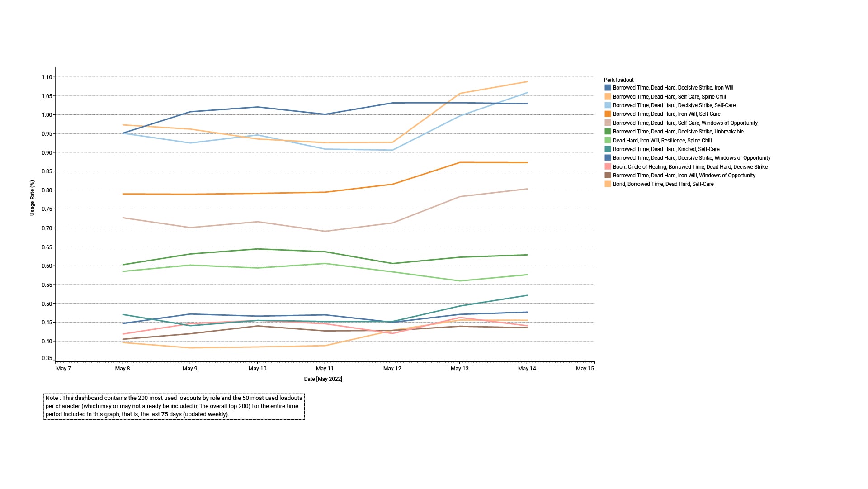Click the 'May 14' x-axis label
868x489 pixels.
click(527, 369)
